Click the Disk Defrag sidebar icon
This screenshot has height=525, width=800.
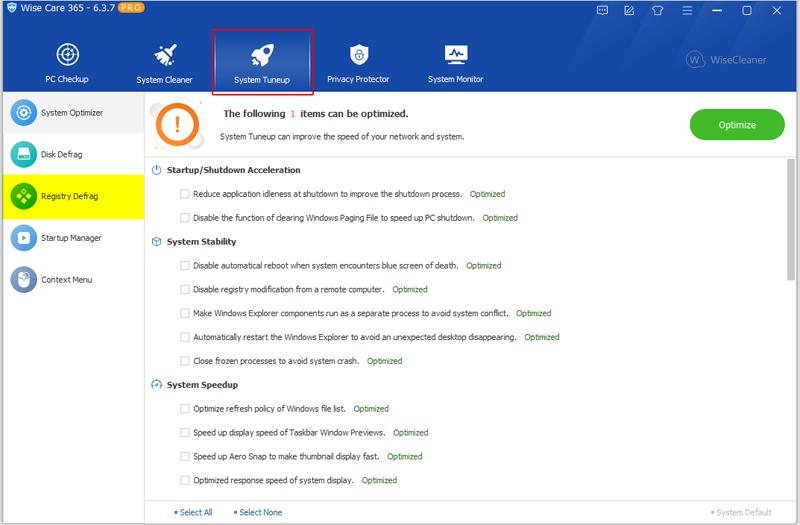(x=23, y=154)
